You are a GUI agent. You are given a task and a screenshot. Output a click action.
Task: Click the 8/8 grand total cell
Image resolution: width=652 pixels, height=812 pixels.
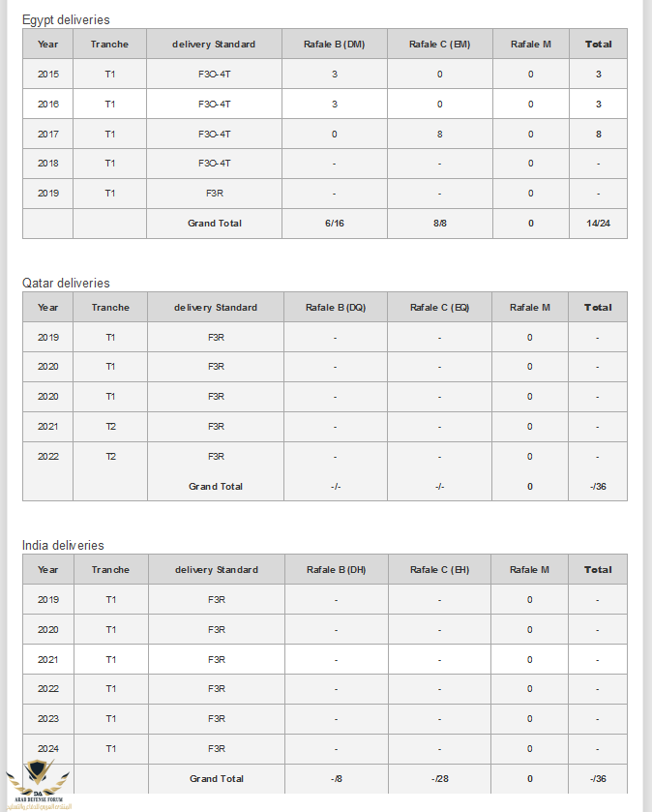click(x=439, y=223)
